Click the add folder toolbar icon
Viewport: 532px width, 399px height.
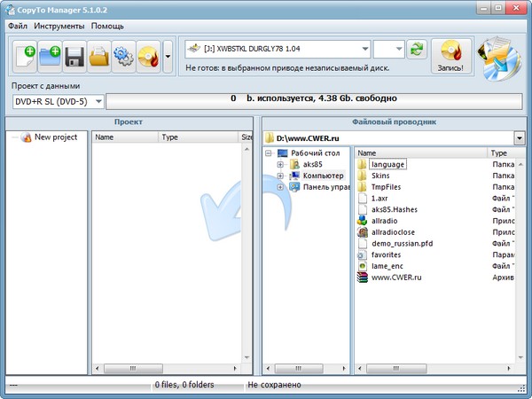click(x=50, y=58)
